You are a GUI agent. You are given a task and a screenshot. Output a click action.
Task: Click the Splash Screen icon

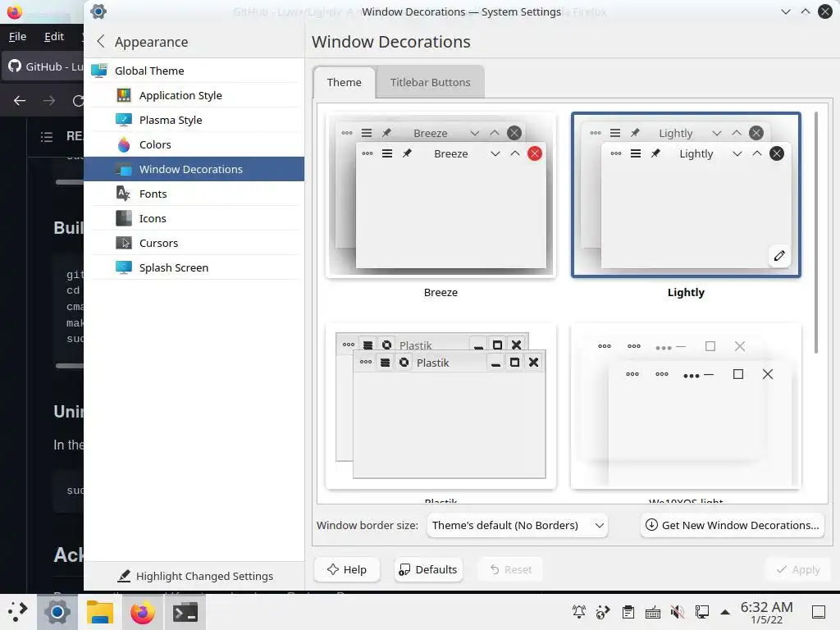coord(124,268)
